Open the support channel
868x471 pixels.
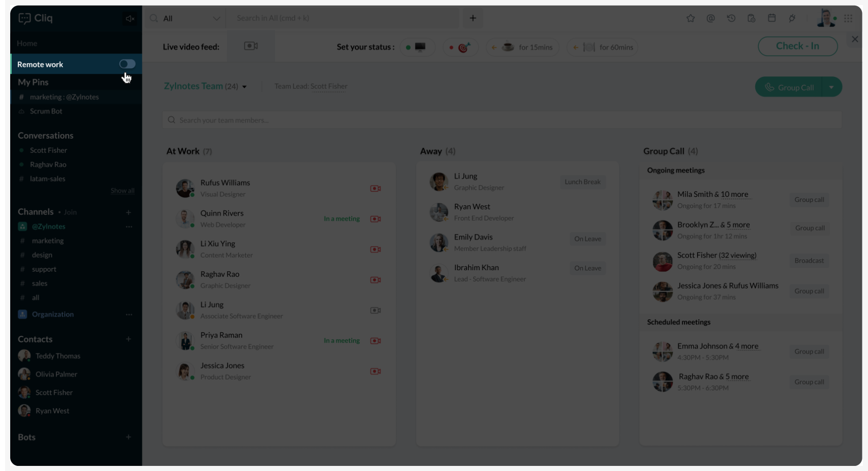pyautogui.click(x=44, y=269)
